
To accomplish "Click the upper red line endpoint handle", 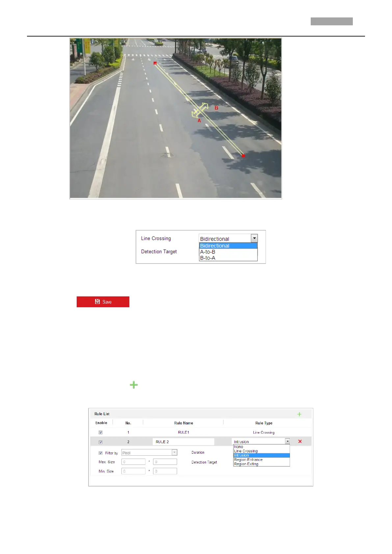I will [155, 63].
